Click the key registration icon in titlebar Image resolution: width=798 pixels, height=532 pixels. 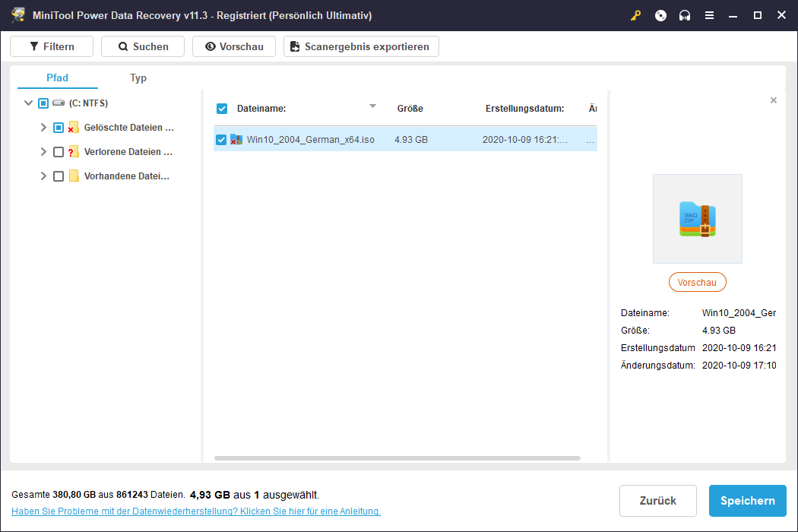point(635,14)
